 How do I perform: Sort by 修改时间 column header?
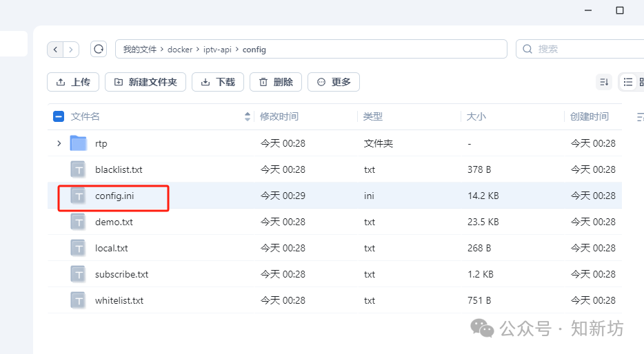[x=279, y=116]
